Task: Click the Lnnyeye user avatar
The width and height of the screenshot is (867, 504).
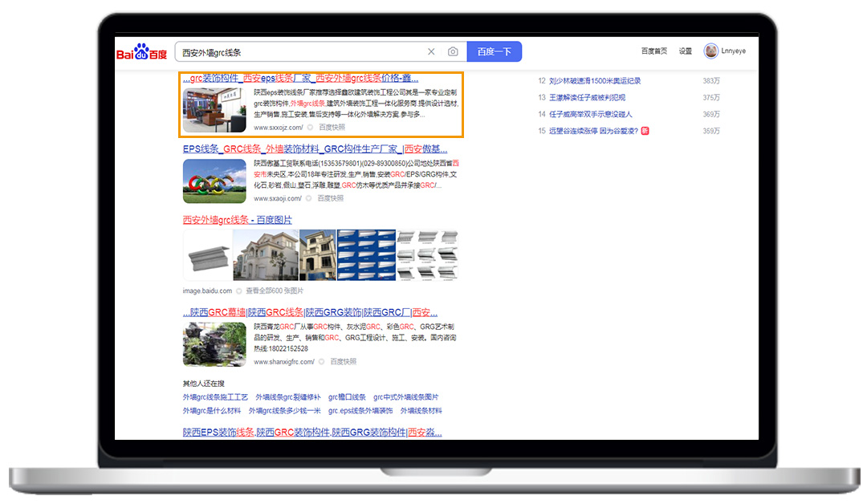Action: click(710, 51)
